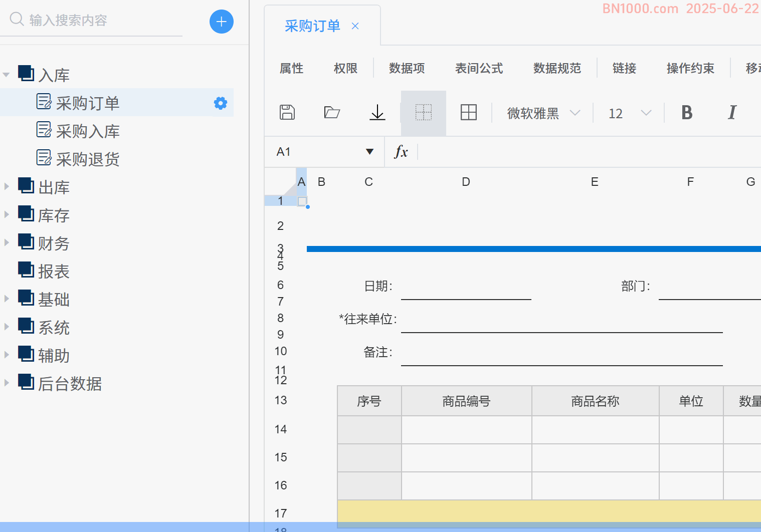Click the download arrow icon
The width and height of the screenshot is (761, 532).
(x=377, y=112)
